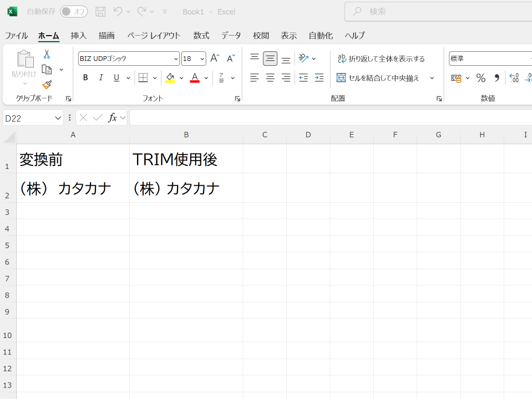Open the ヘルプ tab
Screen dimensions: 532x399
(x=355, y=36)
